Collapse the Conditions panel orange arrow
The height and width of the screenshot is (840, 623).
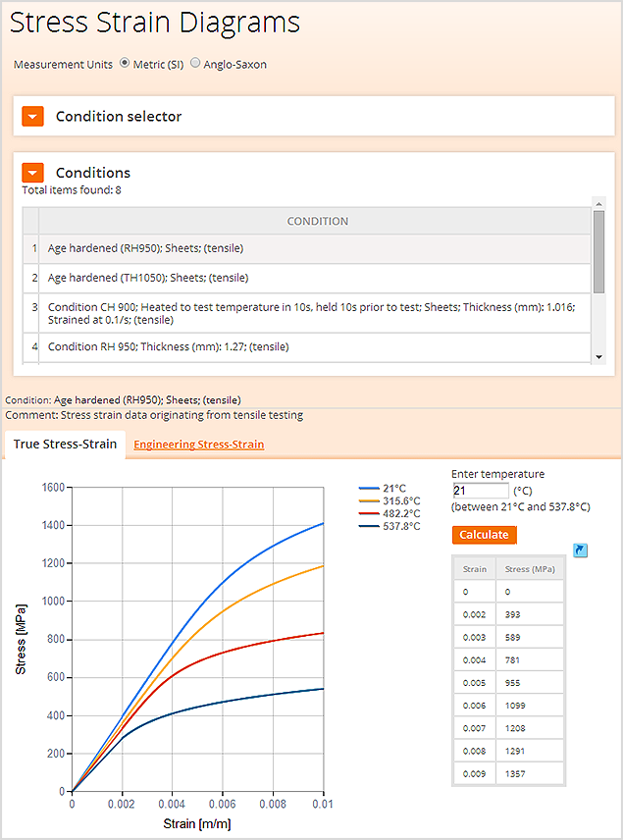[x=32, y=173]
